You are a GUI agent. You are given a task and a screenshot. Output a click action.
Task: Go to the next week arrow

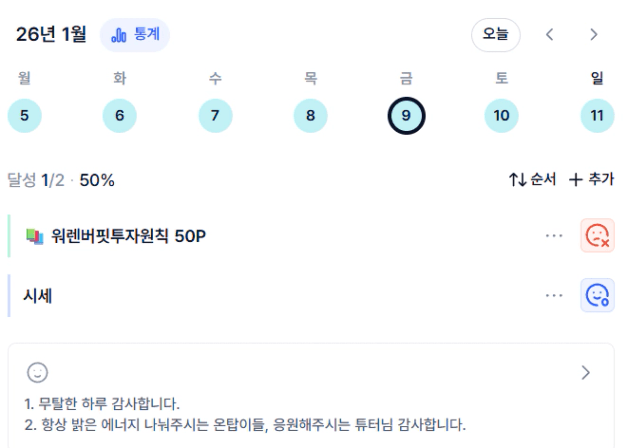point(593,34)
